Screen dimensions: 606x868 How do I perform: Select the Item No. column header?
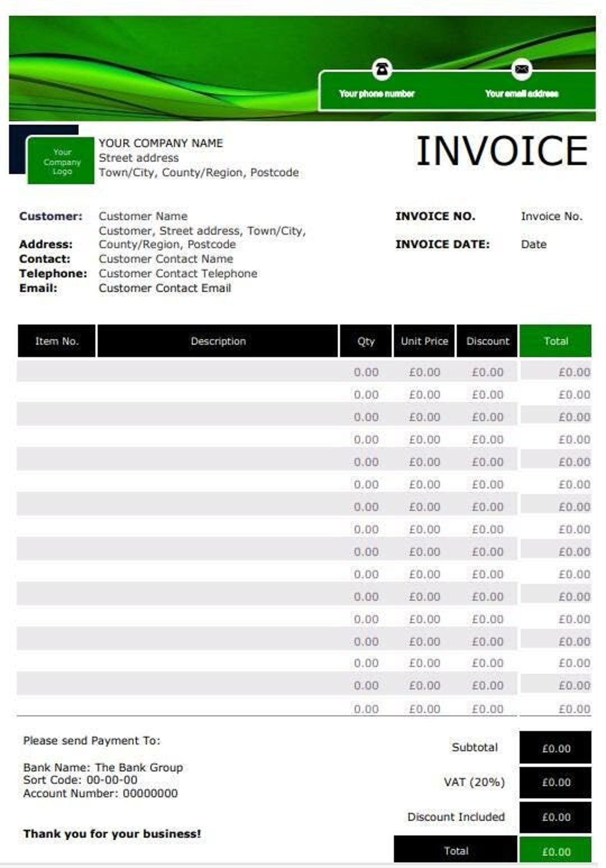click(57, 341)
